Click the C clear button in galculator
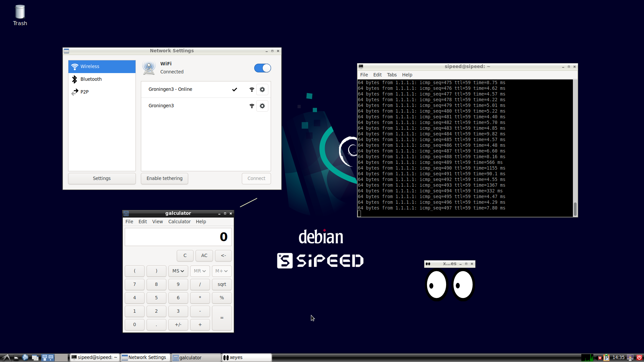The width and height of the screenshot is (644, 362). (185, 255)
